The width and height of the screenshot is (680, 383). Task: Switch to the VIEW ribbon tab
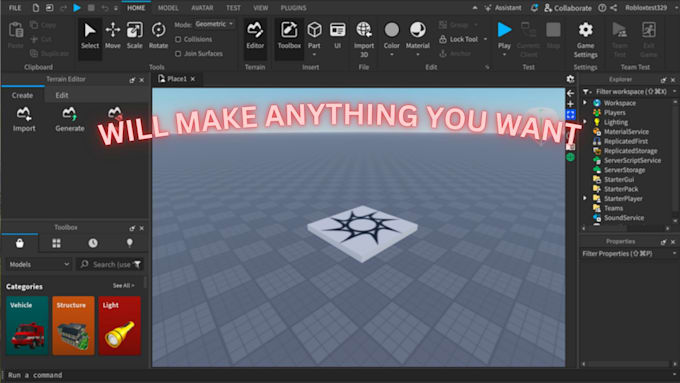pos(260,8)
